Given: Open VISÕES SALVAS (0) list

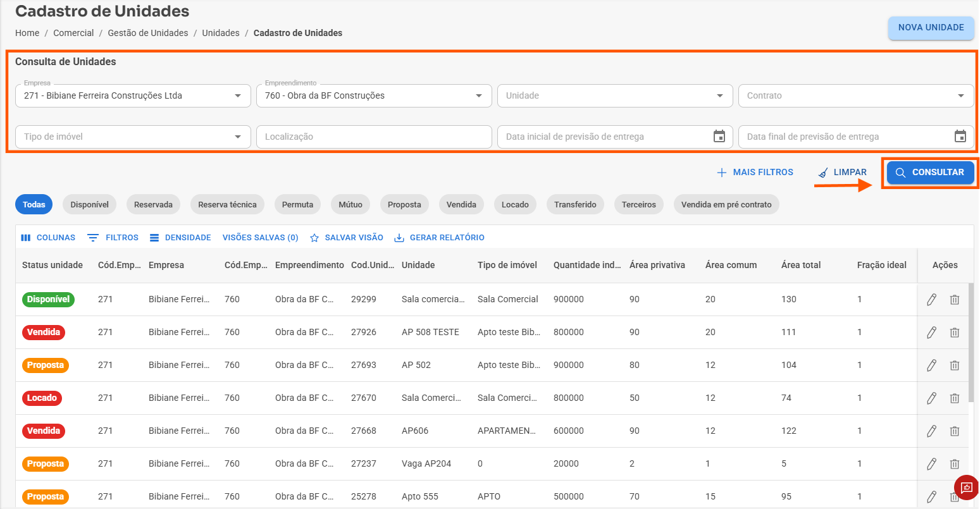Looking at the screenshot, I should (x=260, y=238).
